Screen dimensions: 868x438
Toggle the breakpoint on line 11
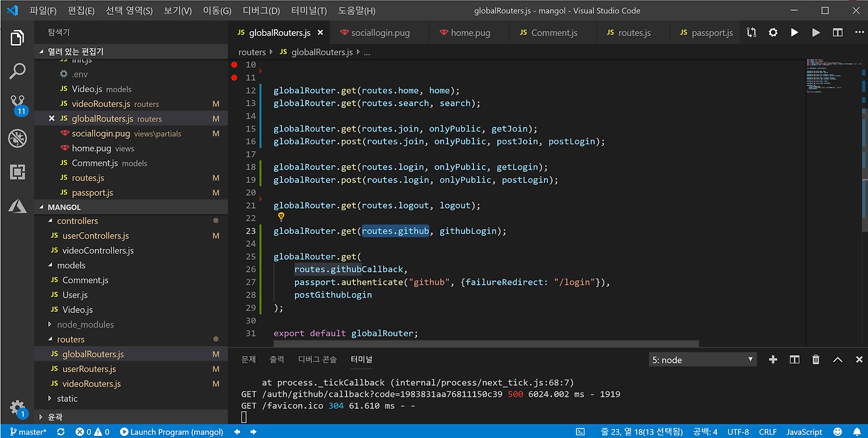(234, 78)
